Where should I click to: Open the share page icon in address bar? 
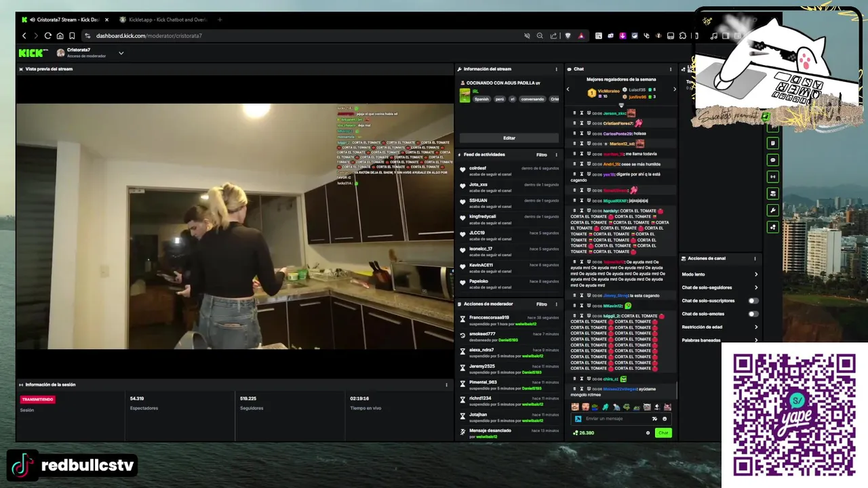(553, 36)
